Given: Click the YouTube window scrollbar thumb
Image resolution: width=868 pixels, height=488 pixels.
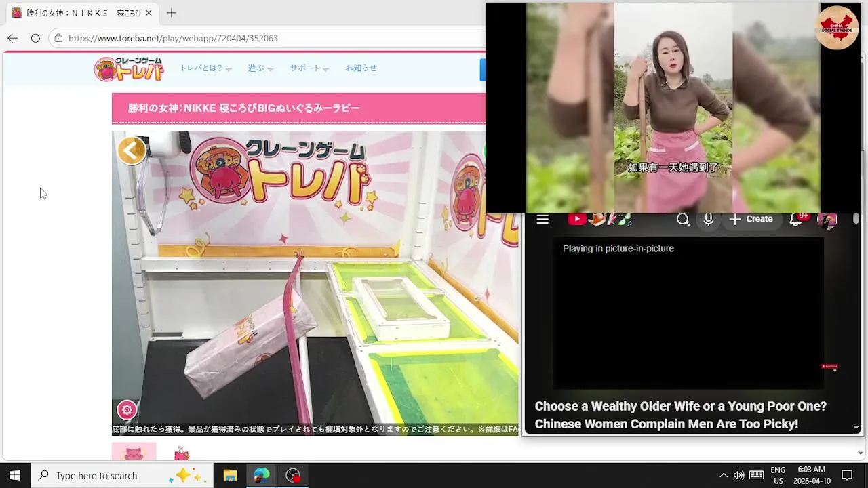Looking at the screenshot, I should [x=856, y=220].
